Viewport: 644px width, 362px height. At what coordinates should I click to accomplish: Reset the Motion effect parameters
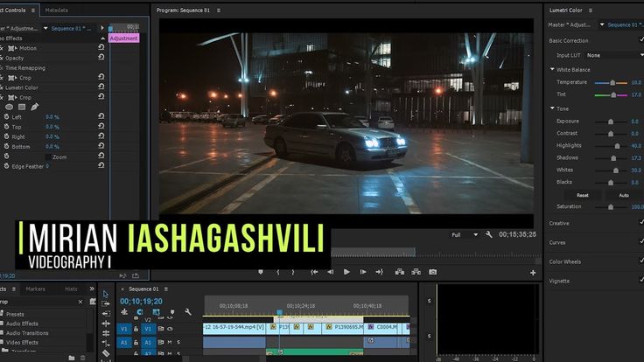pyautogui.click(x=101, y=47)
